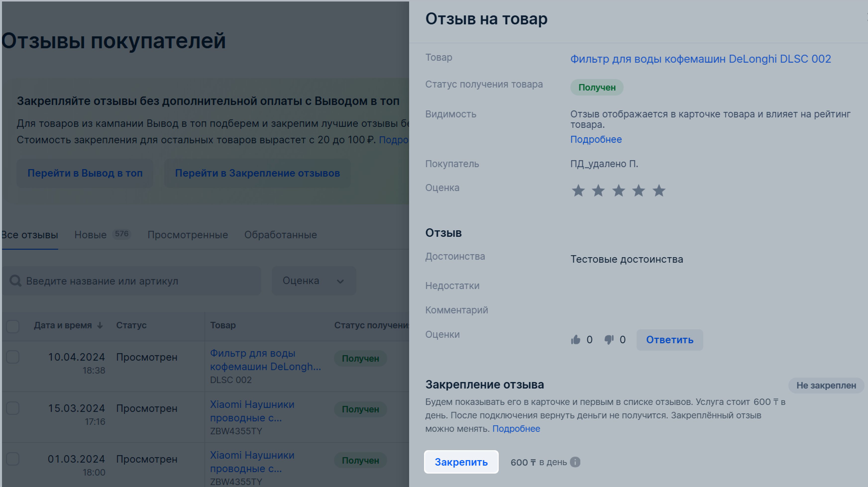Viewport: 868px width, 487px height.
Task: Click the search magnifier icon
Action: tap(15, 281)
